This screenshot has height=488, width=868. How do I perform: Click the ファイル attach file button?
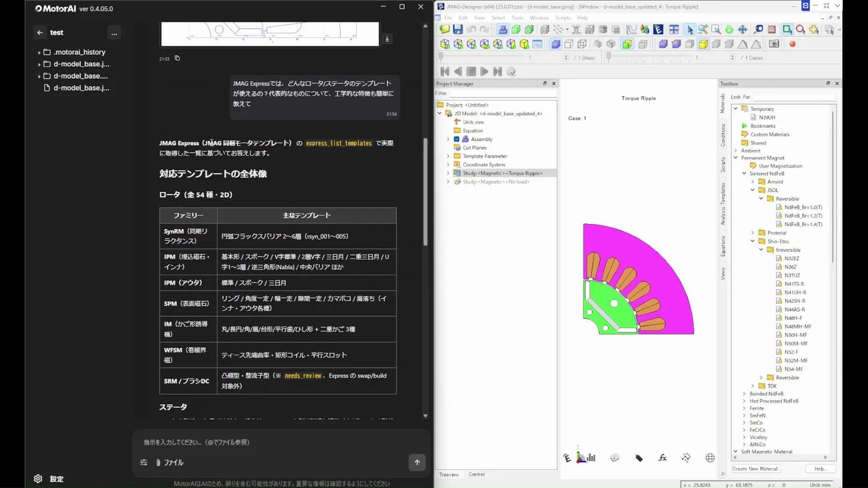point(169,463)
